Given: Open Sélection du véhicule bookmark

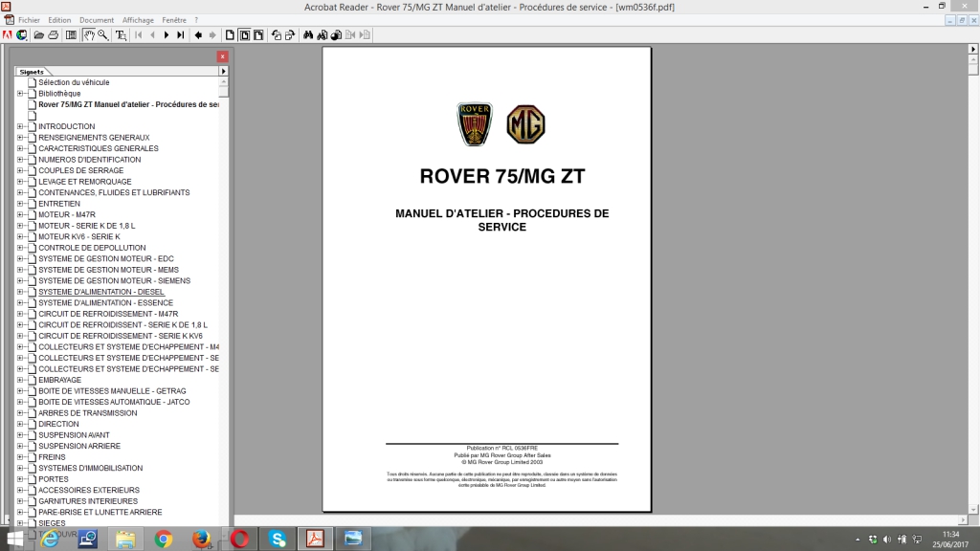Looking at the screenshot, I should [74, 82].
